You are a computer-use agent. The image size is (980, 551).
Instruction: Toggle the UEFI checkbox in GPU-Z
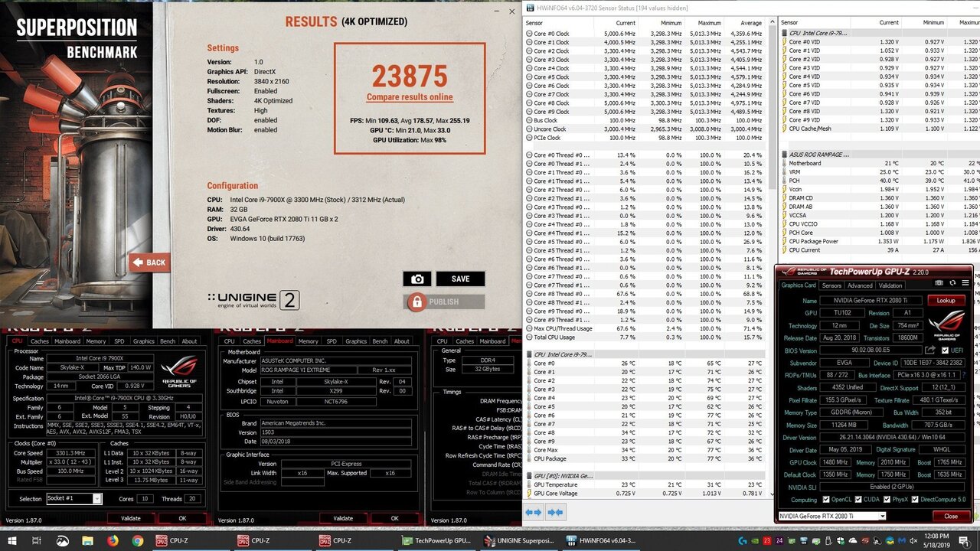pos(945,350)
